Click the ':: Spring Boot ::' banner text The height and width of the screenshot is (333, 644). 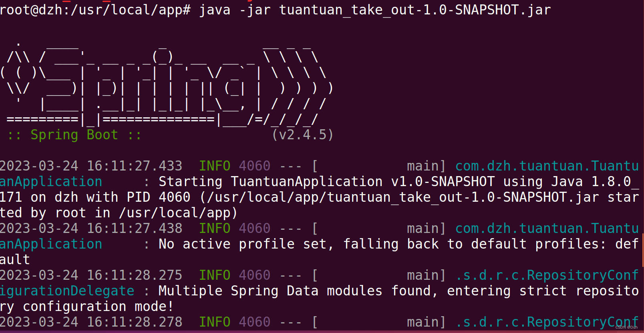click(74, 135)
